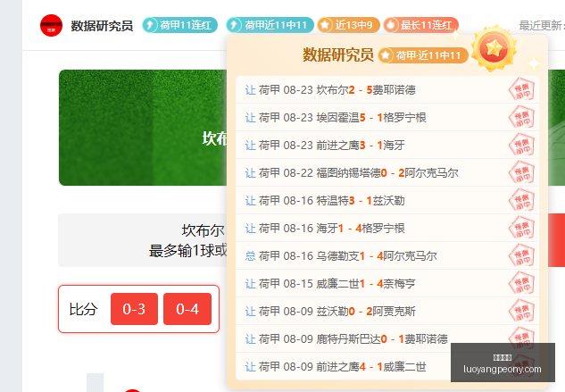Click arrow icon in 荷甲11连红 badge
The width and height of the screenshot is (565, 392).
(x=150, y=25)
